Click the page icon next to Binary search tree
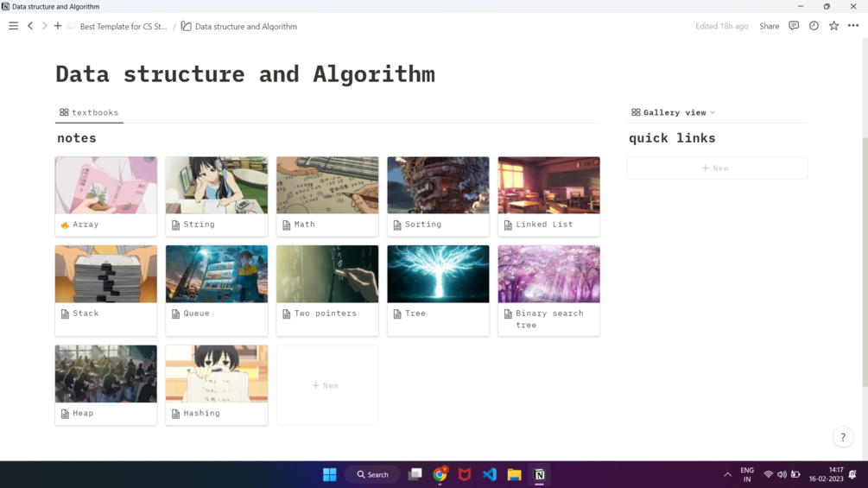This screenshot has height=488, width=868. pyautogui.click(x=508, y=314)
